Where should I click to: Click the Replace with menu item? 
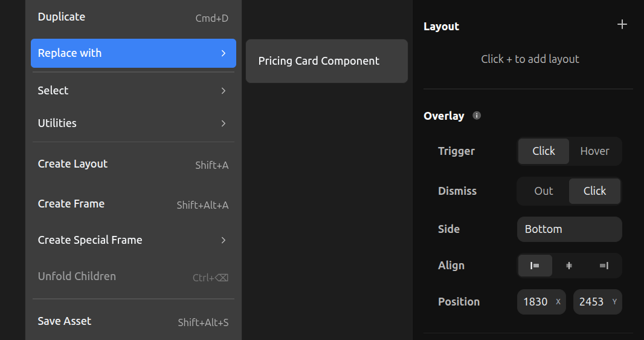133,53
